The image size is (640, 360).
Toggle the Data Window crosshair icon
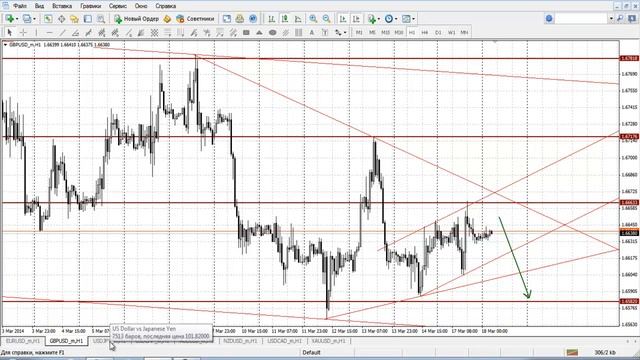pyautogui.click(x=62, y=19)
